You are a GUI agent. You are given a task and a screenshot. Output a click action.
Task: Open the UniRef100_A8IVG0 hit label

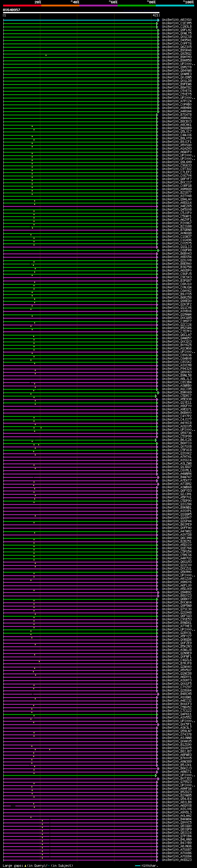(177, 20)
